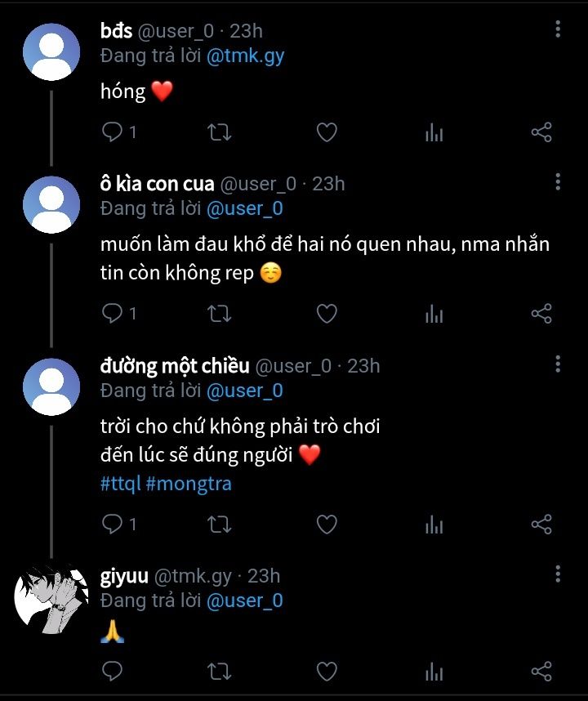Open the @tmk.gy mention in bđs reply
The image size is (588, 701).
[x=246, y=56]
